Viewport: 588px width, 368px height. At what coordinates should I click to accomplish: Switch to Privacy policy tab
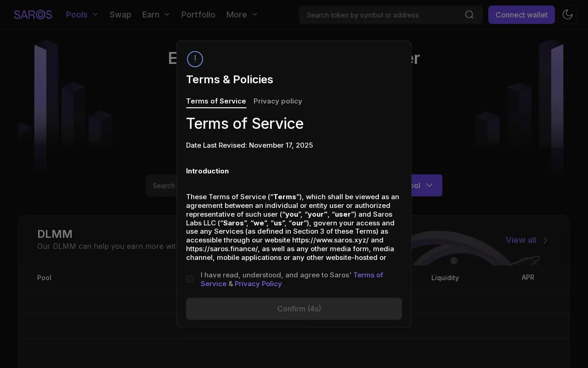(278, 101)
